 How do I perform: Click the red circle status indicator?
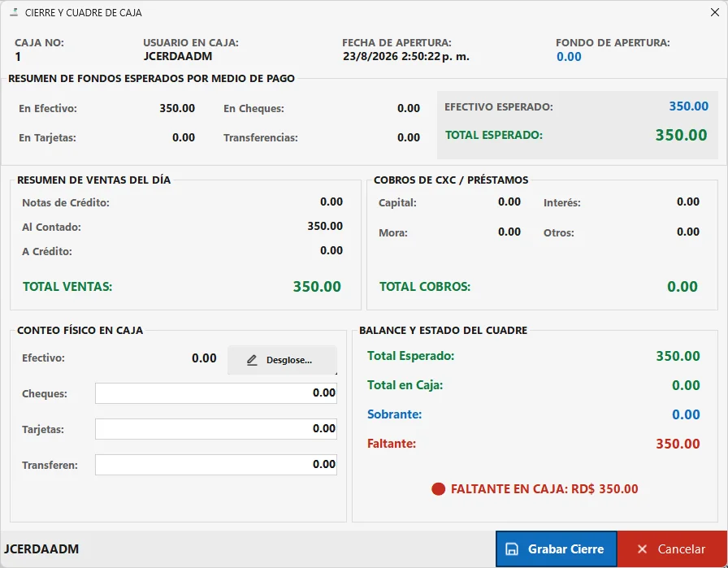click(438, 489)
